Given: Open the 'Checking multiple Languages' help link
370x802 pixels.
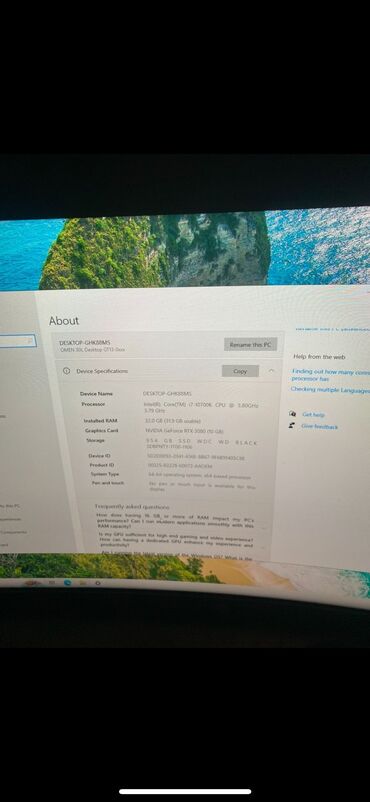Looking at the screenshot, I should (330, 390).
